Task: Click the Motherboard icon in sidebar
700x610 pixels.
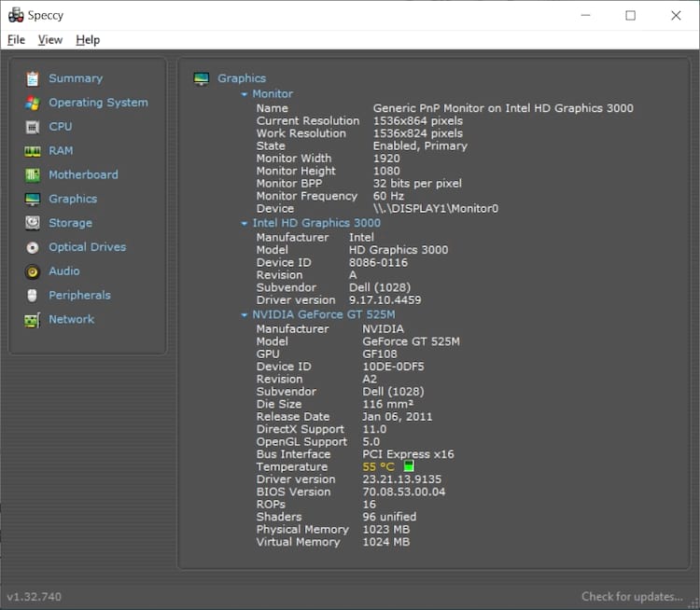Action: (32, 175)
